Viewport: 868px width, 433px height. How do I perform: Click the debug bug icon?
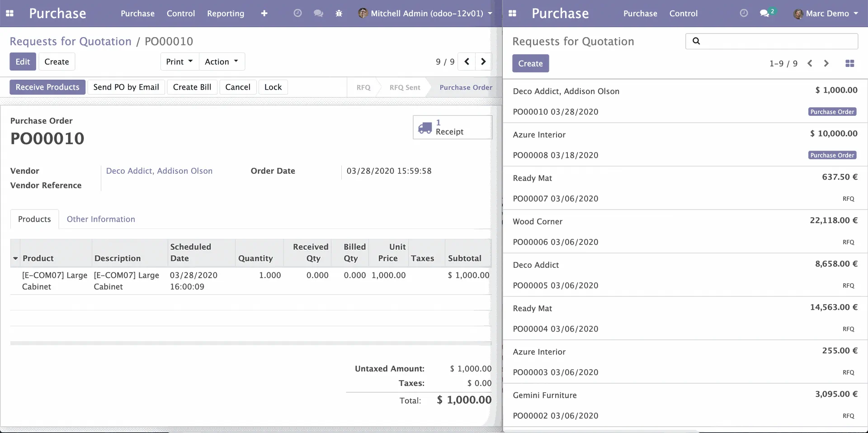coord(339,14)
